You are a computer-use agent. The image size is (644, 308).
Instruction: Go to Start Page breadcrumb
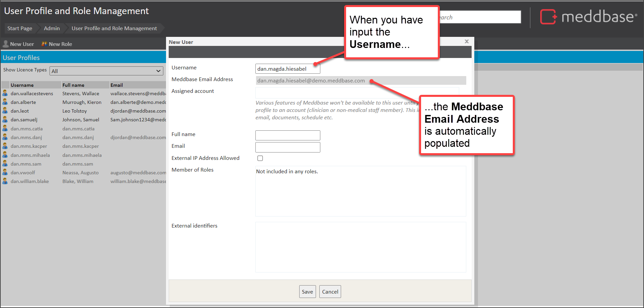(x=20, y=28)
